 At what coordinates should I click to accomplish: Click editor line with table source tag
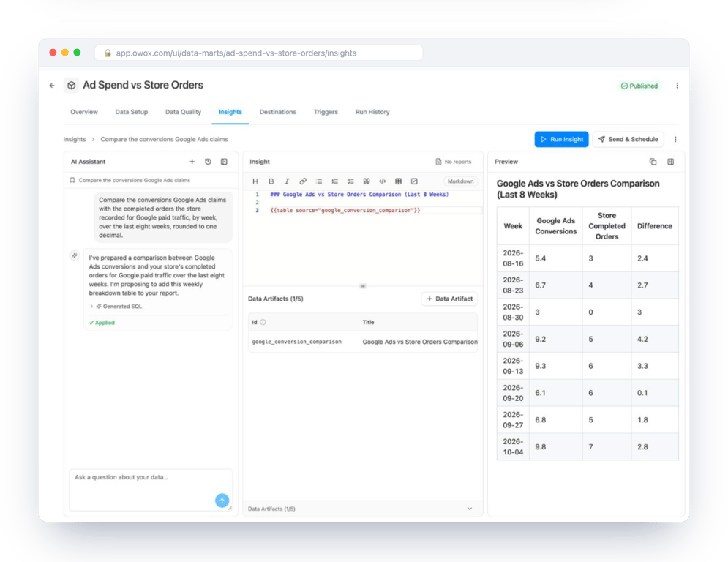click(345, 211)
